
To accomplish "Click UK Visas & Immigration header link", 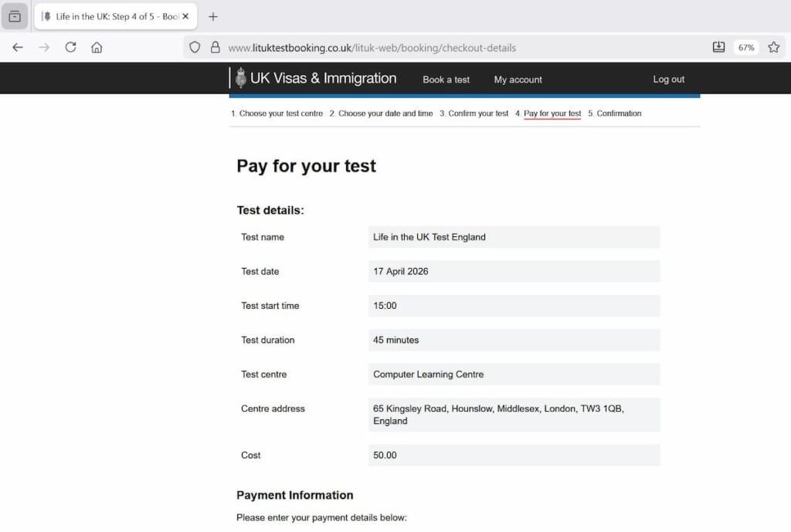I will pyautogui.click(x=323, y=79).
